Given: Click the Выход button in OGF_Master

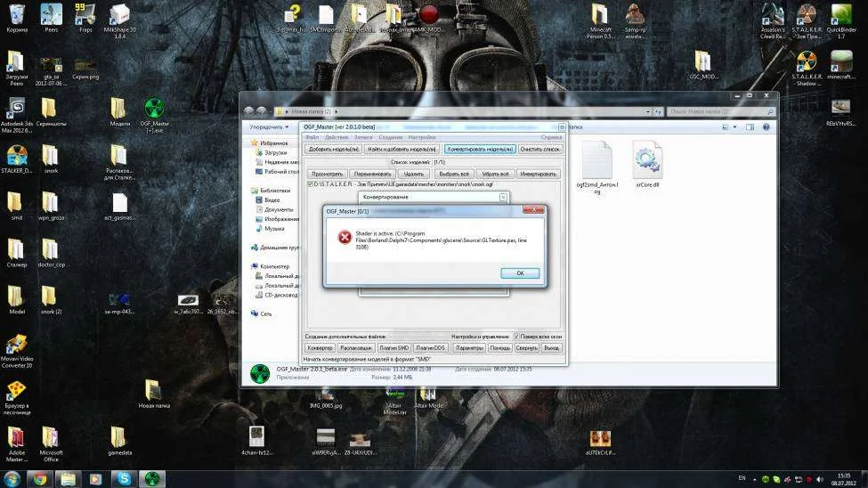Looking at the screenshot, I should pyautogui.click(x=551, y=348).
